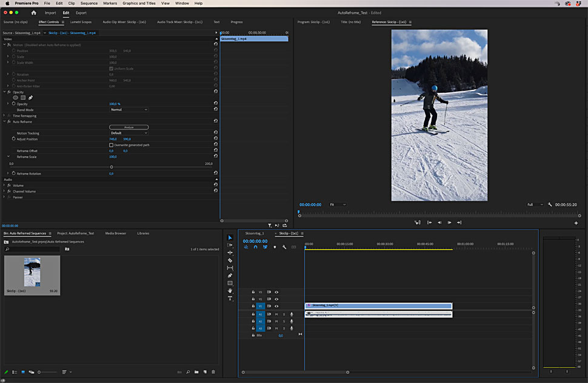The image size is (588, 383).
Task: Toggle V1 track output eye
Action: [x=276, y=306]
